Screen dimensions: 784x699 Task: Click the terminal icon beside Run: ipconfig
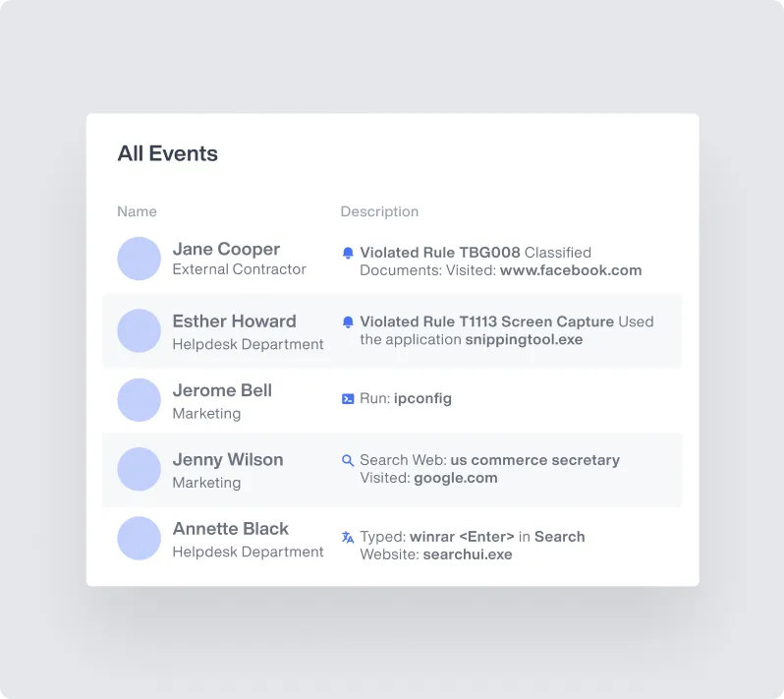348,399
